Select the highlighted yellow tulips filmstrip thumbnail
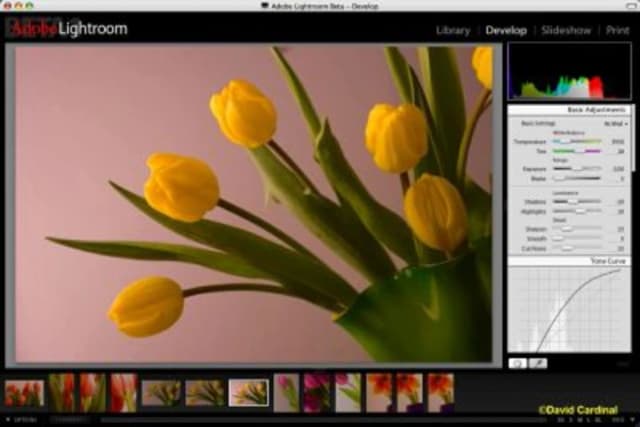This screenshot has height=427, width=640. [249, 393]
